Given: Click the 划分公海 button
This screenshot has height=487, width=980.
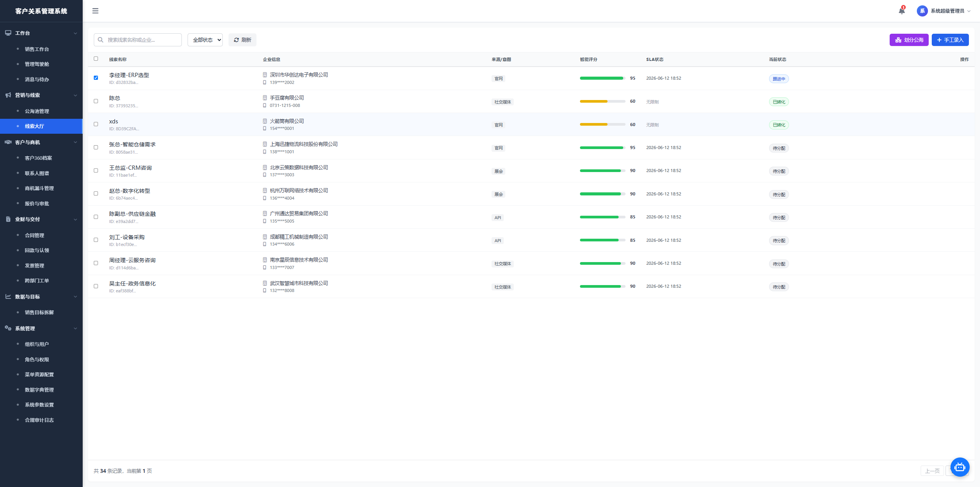Looking at the screenshot, I should (x=909, y=40).
